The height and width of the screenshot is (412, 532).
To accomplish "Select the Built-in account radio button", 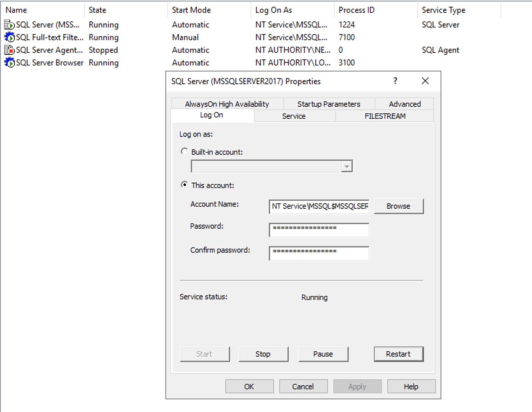I will pyautogui.click(x=184, y=152).
